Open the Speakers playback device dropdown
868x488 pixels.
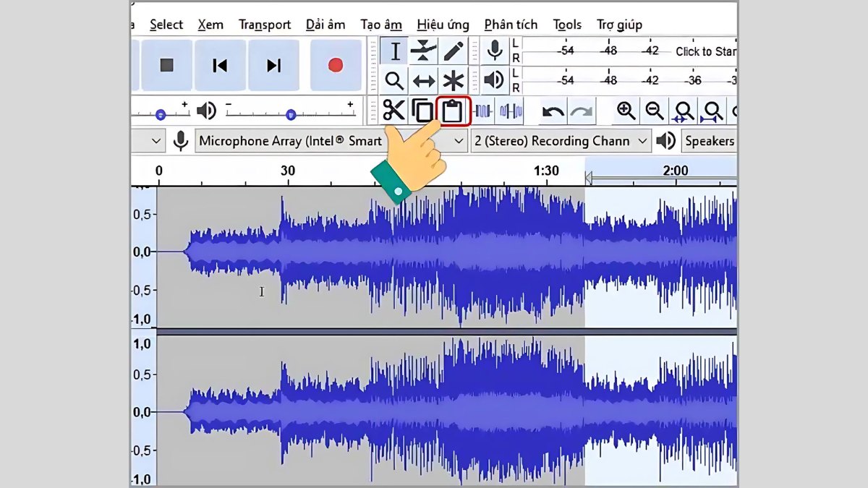tap(709, 141)
